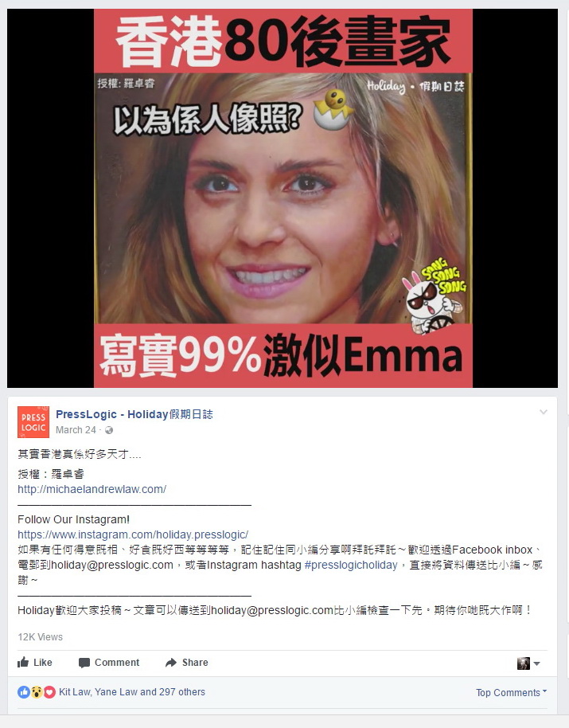569x728 pixels.
Task: Click the public globe privacy icon
Action: click(x=109, y=430)
